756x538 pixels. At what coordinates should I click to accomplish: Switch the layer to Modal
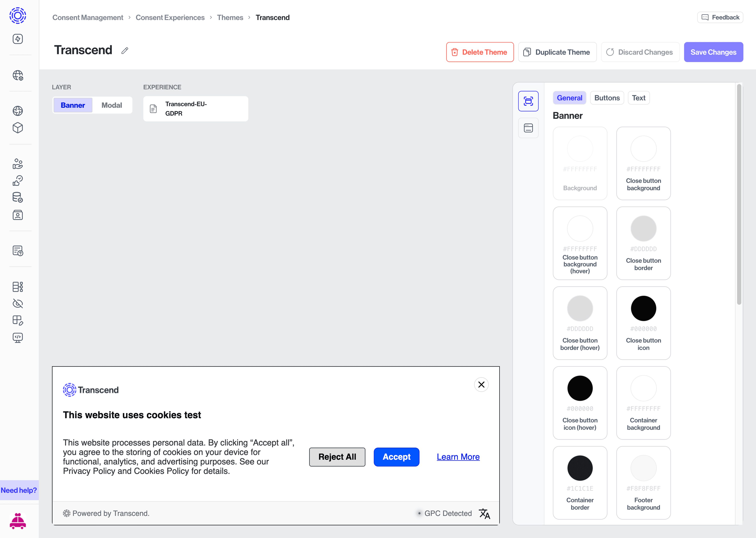coord(112,105)
